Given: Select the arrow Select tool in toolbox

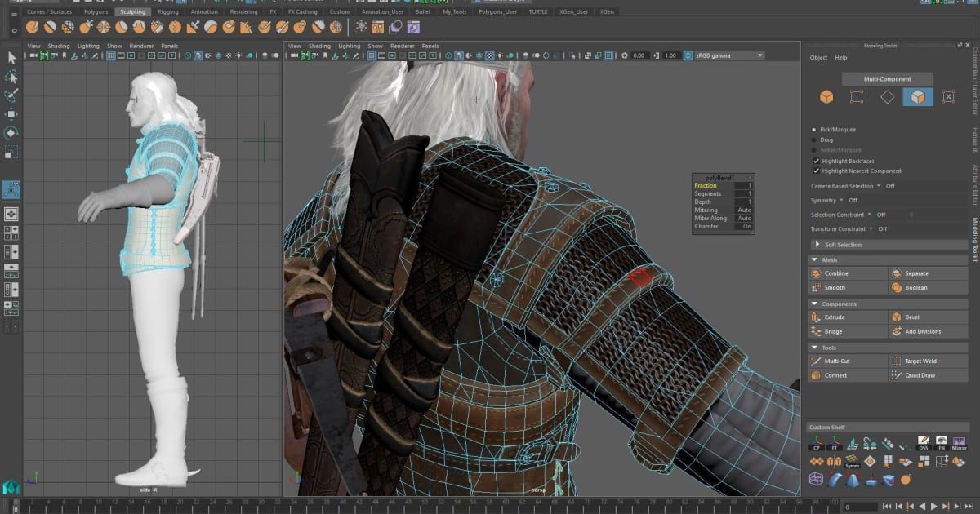Looking at the screenshot, I should coord(11,57).
